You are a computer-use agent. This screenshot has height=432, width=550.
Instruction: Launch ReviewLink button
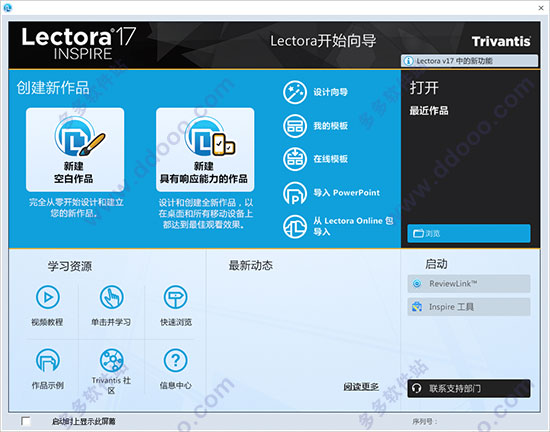pos(469,284)
